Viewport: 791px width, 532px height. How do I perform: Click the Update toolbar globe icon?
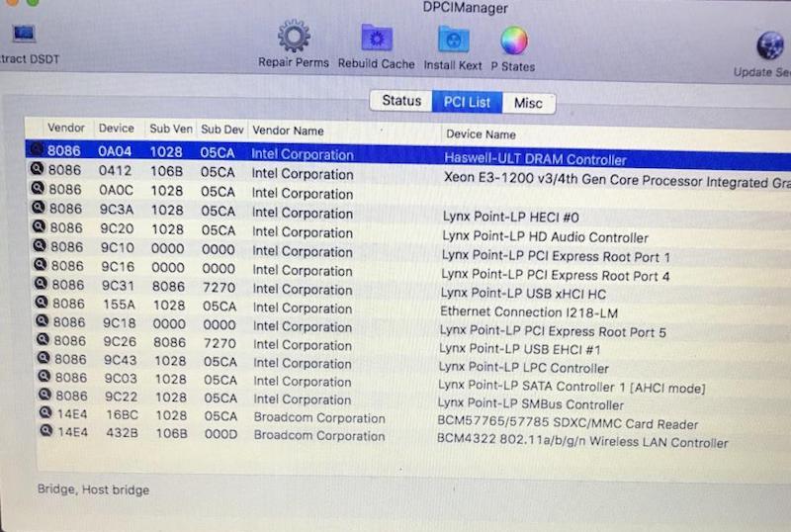770,45
